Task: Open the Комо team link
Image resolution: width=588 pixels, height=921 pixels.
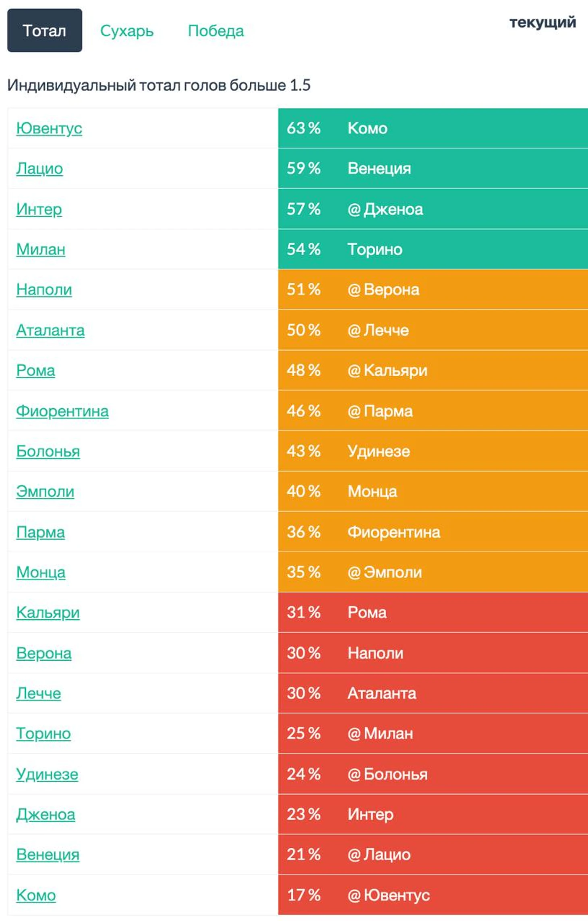Action: [36, 896]
